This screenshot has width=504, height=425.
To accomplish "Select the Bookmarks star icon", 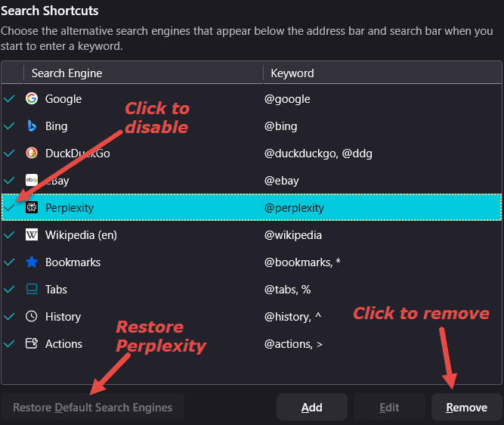I will pyautogui.click(x=32, y=262).
